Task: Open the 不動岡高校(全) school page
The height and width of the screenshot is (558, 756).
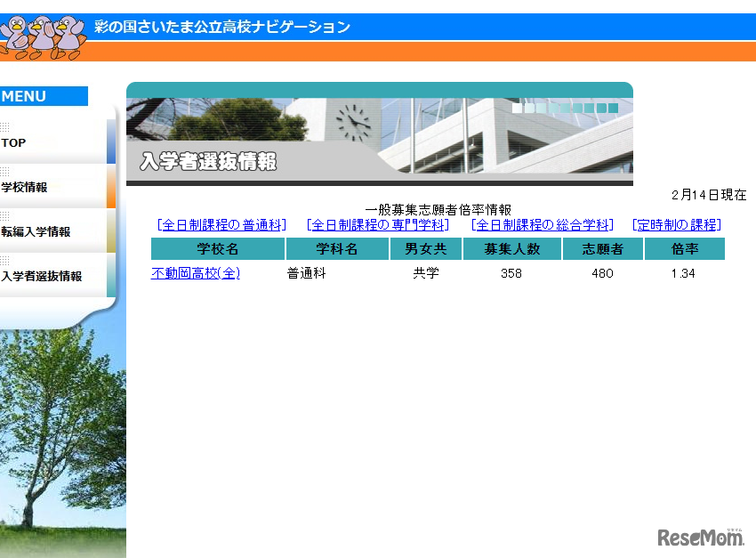Action: 195,273
